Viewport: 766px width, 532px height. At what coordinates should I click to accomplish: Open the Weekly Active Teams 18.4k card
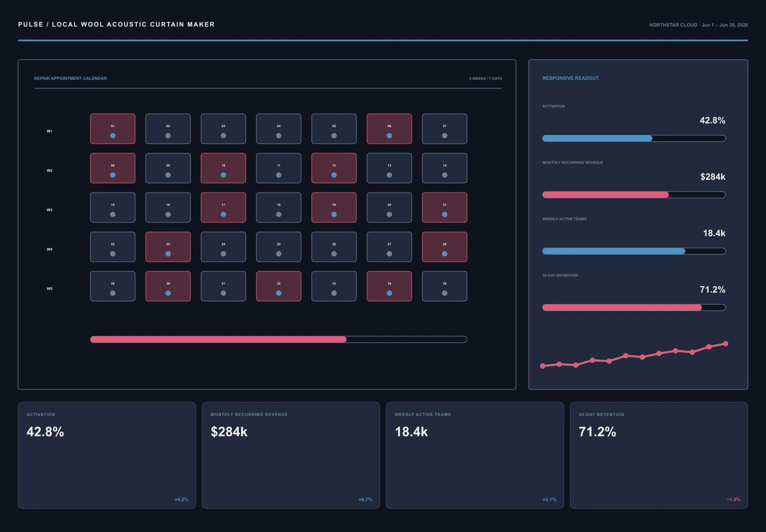475,455
